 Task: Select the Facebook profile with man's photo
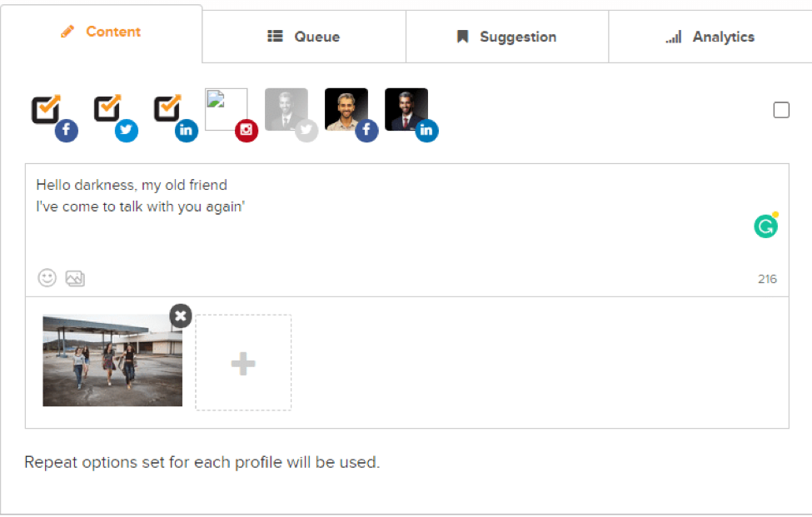coord(346,110)
